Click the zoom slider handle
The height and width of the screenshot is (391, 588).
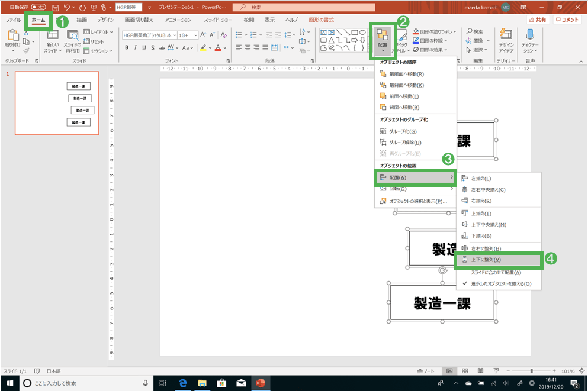531,371
